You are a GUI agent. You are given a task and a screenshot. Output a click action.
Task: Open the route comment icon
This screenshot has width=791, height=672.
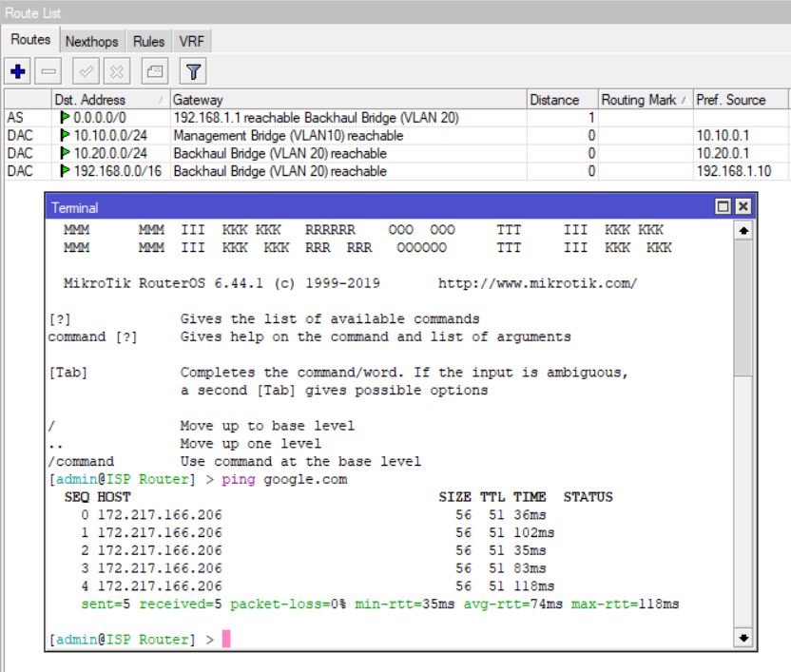tap(152, 70)
